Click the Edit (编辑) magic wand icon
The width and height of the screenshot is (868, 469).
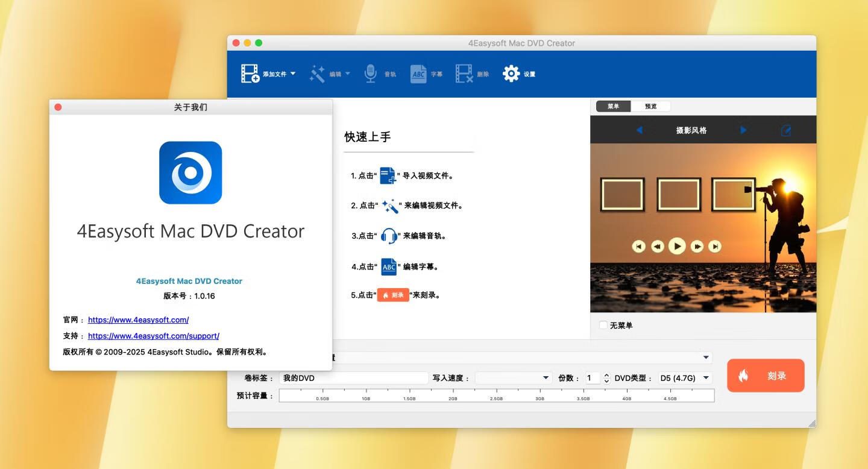pos(317,74)
